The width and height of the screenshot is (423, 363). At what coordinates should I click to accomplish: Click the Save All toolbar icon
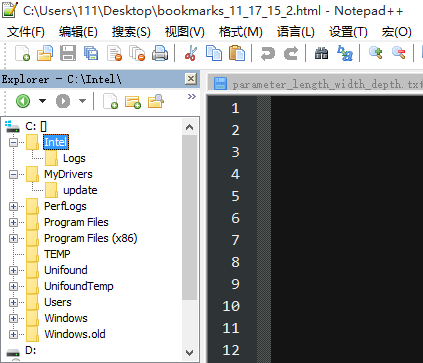click(91, 53)
